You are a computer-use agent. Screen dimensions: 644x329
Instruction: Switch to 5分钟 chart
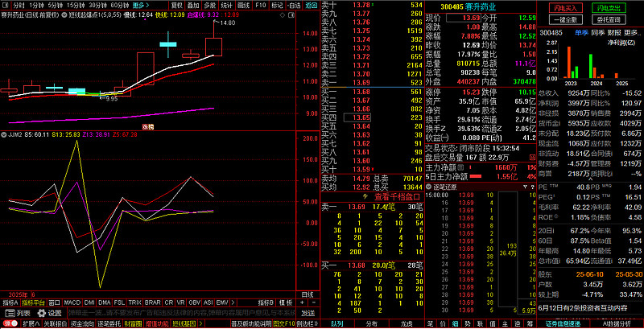tap(55, 6)
